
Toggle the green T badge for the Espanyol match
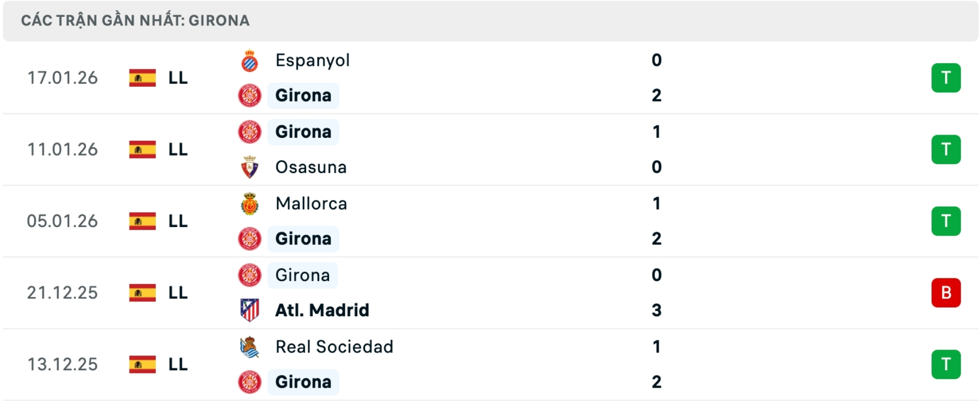(x=946, y=78)
